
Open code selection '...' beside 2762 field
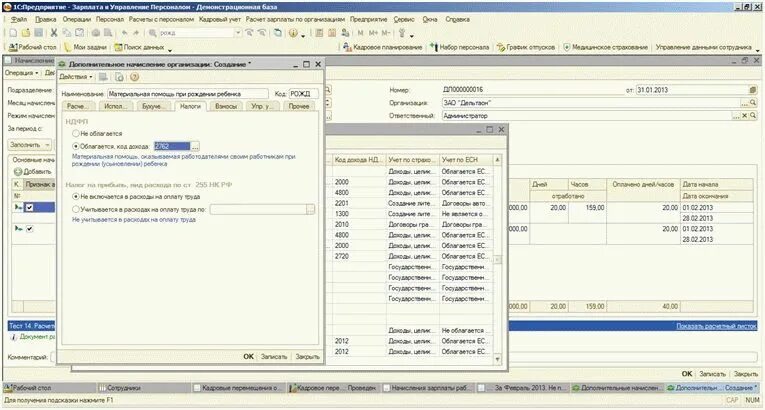click(x=195, y=146)
